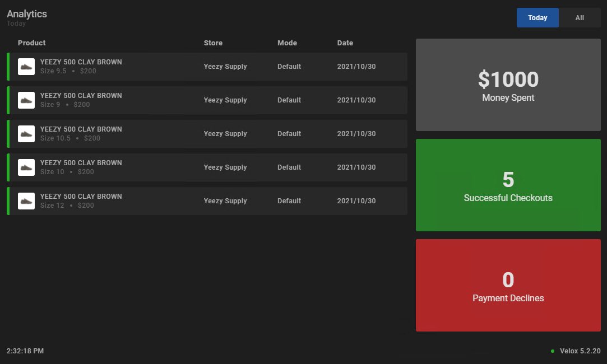Select the Product column header

(32, 43)
